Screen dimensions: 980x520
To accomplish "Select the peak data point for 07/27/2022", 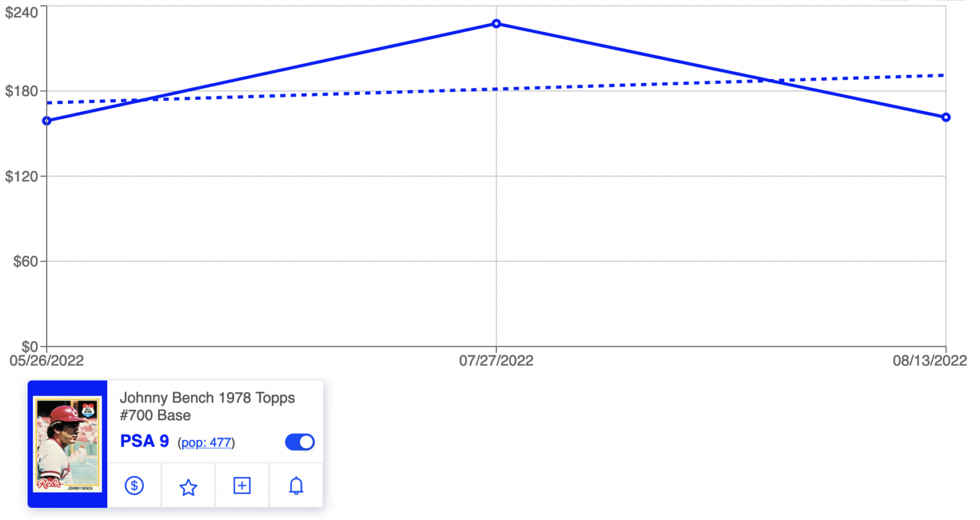I will click(x=496, y=24).
